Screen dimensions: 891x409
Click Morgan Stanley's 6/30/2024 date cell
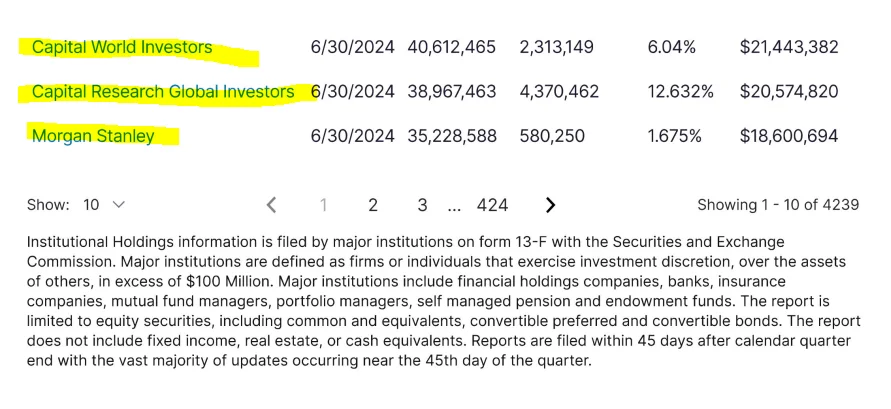click(352, 136)
